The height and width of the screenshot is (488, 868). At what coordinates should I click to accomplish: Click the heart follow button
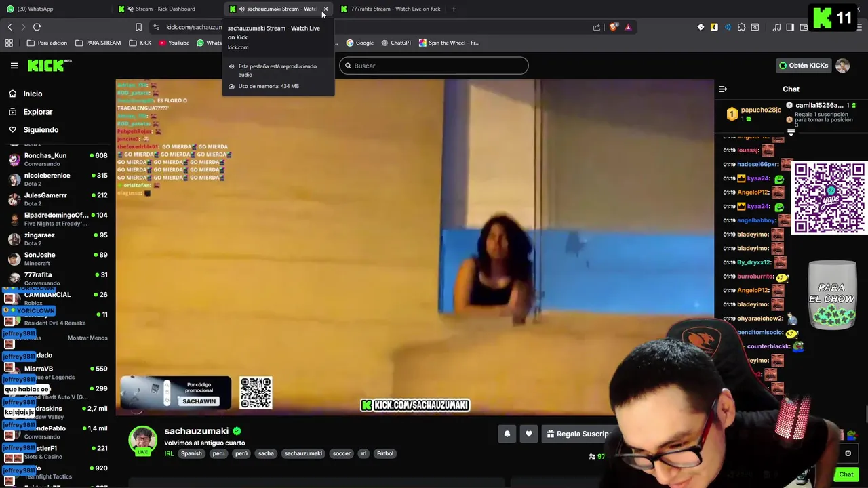click(529, 434)
